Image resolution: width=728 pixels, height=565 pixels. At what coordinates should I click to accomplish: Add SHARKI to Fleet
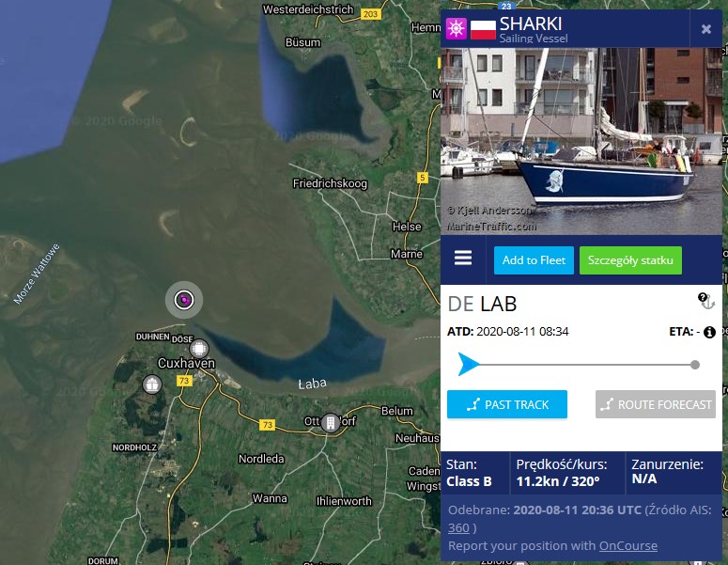534,260
